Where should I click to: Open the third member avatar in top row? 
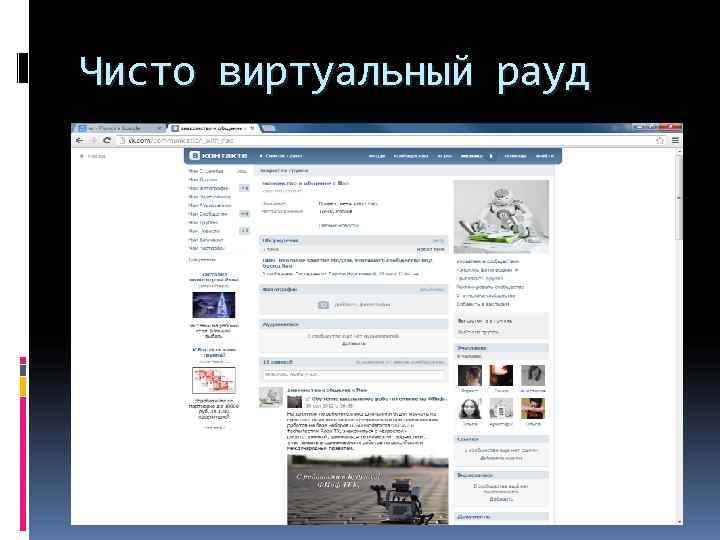pos(533,376)
